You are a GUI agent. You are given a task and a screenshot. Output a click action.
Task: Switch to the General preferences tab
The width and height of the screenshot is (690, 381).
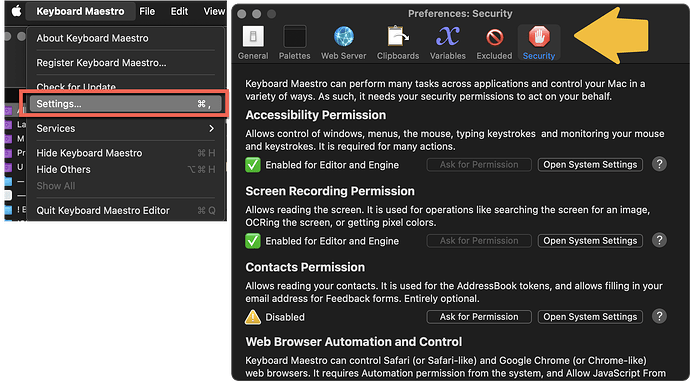pyautogui.click(x=253, y=43)
